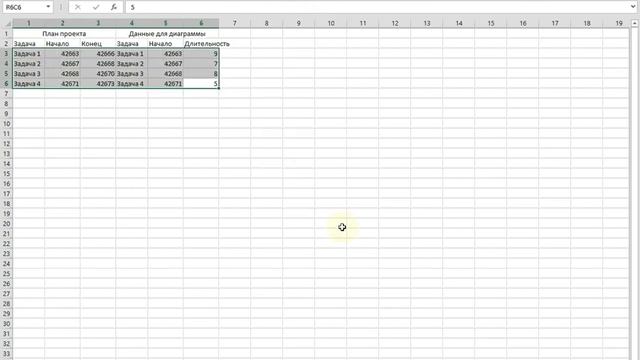Select row header 16
This screenshot has width=640, height=360.
tap(6, 184)
